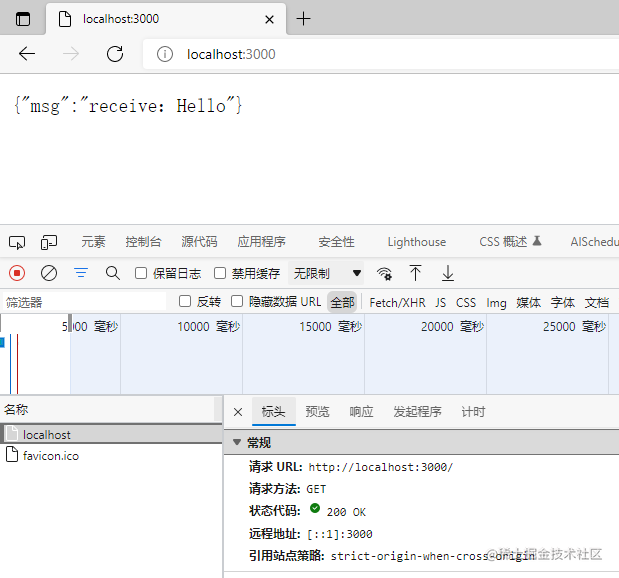Enable the 禁用缓存 checkbox
Image resolution: width=619 pixels, height=578 pixels.
click(220, 273)
